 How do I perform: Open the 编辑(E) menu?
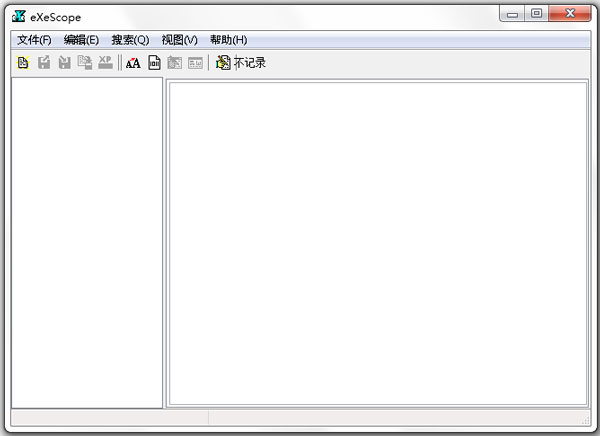(81, 40)
